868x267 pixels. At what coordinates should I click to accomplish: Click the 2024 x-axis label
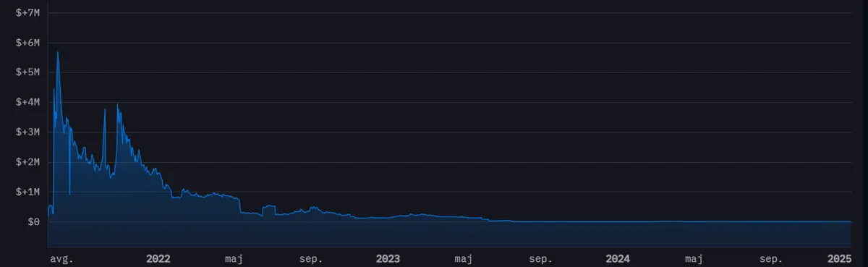coord(618,258)
